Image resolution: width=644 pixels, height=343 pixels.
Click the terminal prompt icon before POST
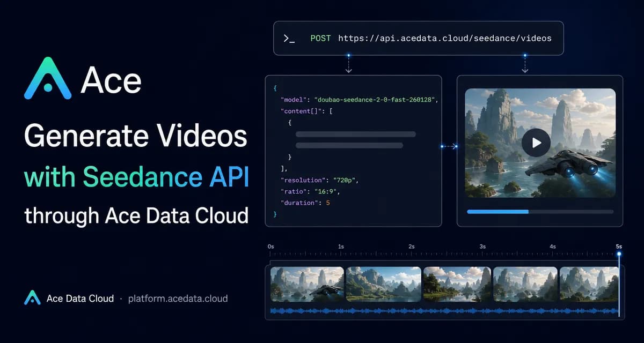[289, 39]
